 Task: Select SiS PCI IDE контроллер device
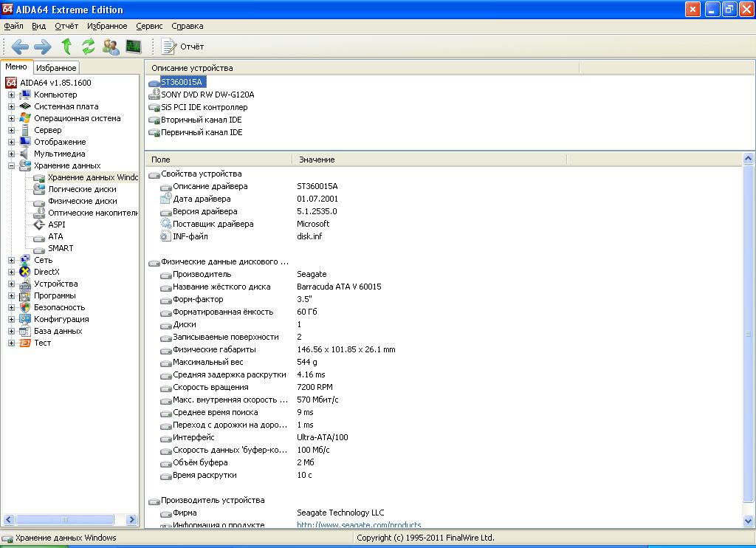(x=204, y=107)
